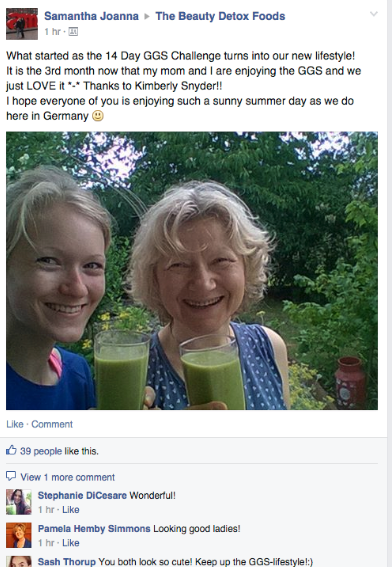
Task: Click the 1 hr post timestamp
Action: pos(52,32)
